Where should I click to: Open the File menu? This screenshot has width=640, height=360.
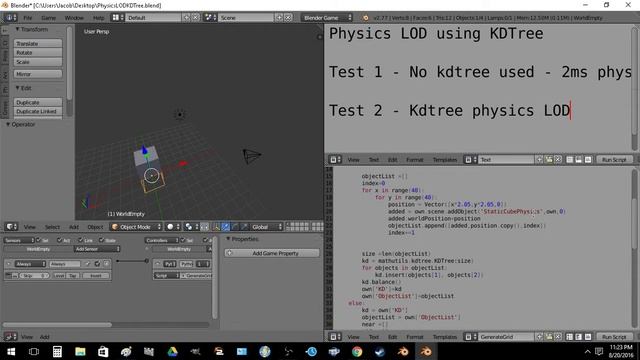click(27, 18)
